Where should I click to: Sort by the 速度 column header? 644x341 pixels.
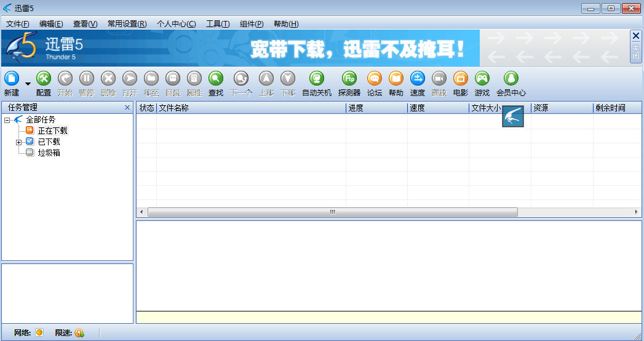point(438,108)
